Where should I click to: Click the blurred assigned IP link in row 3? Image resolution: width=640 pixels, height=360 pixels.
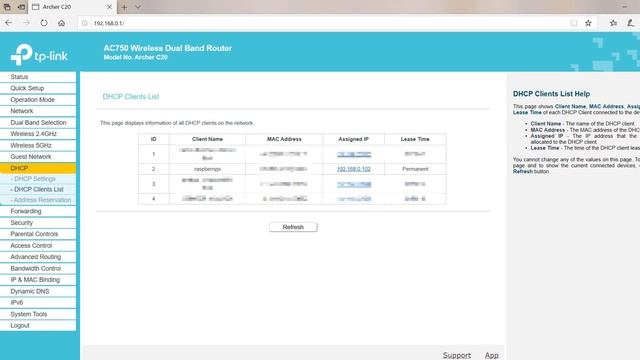tap(354, 184)
